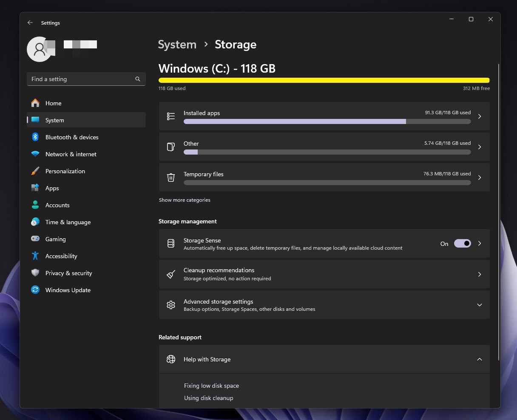The width and height of the screenshot is (517, 420).
Task: Click the yellow Windows (C:) usage bar
Action: click(324, 80)
